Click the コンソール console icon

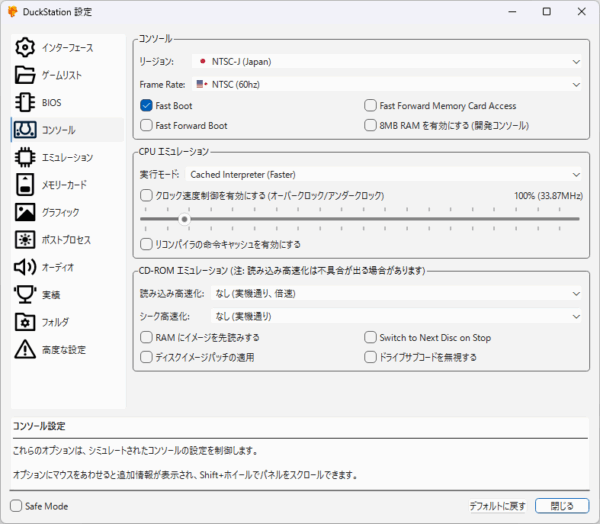(25, 130)
